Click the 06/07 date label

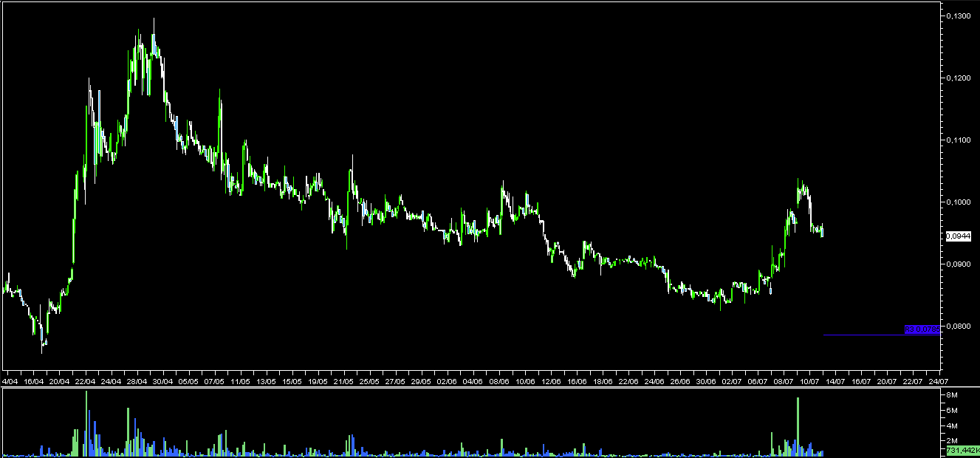click(757, 382)
